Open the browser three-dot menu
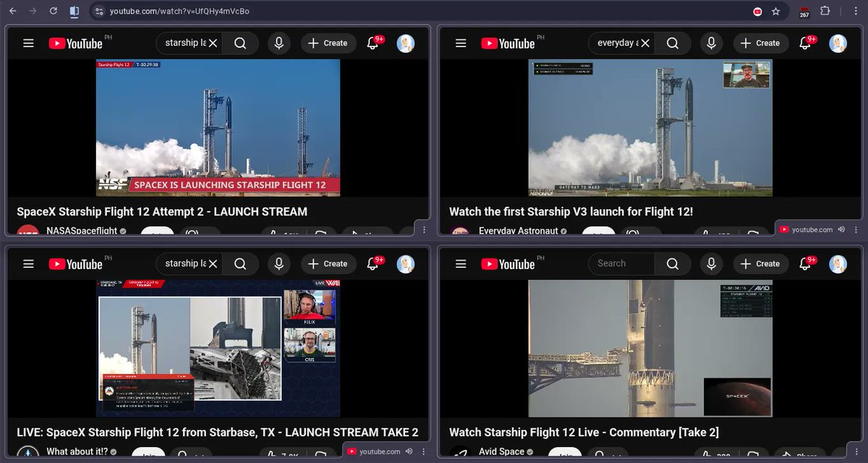 [856, 12]
